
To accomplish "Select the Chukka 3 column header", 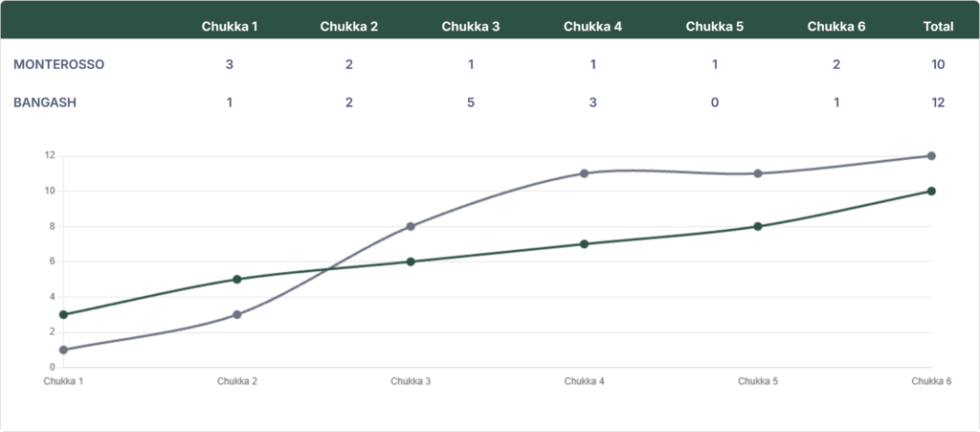I will point(471,26).
